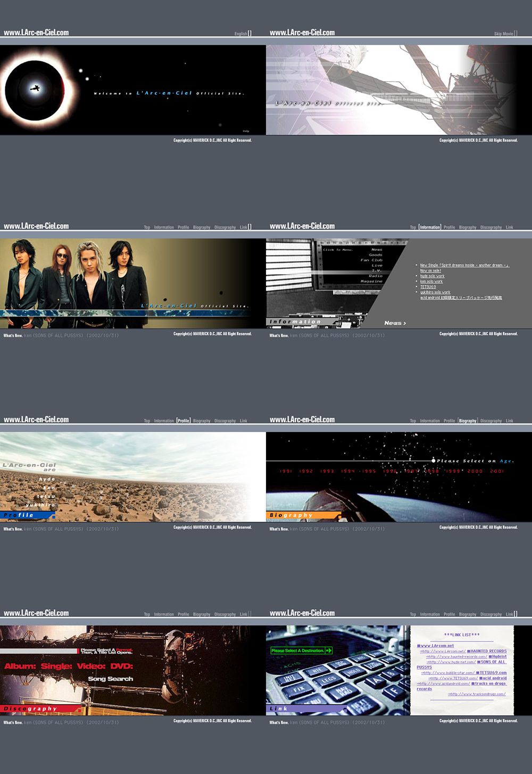The width and height of the screenshot is (532, 774).
Task: Open the TETSU69.com link in the link list
Action: pos(491,673)
